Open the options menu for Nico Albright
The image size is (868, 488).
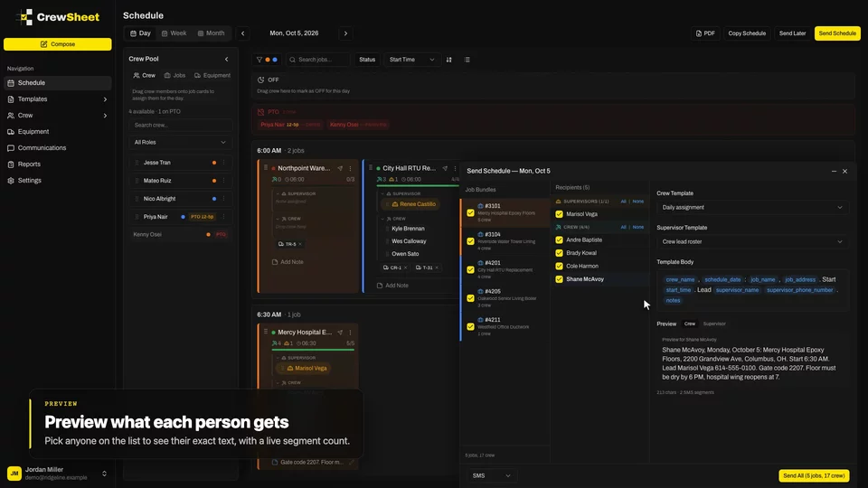[x=223, y=199]
